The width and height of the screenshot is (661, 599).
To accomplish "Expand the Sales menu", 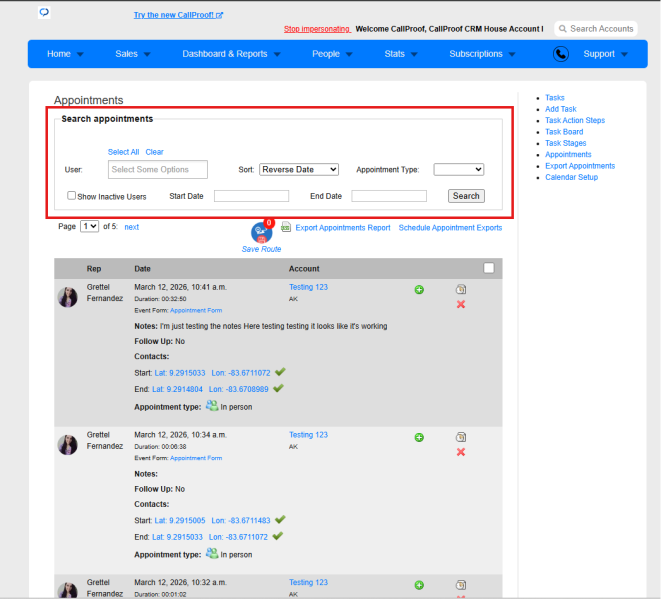I will point(133,54).
